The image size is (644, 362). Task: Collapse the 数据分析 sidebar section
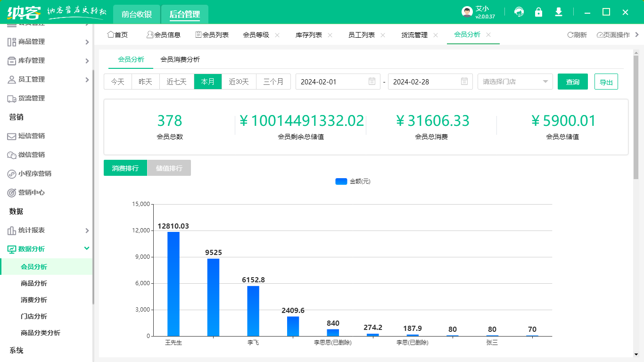pos(87,248)
